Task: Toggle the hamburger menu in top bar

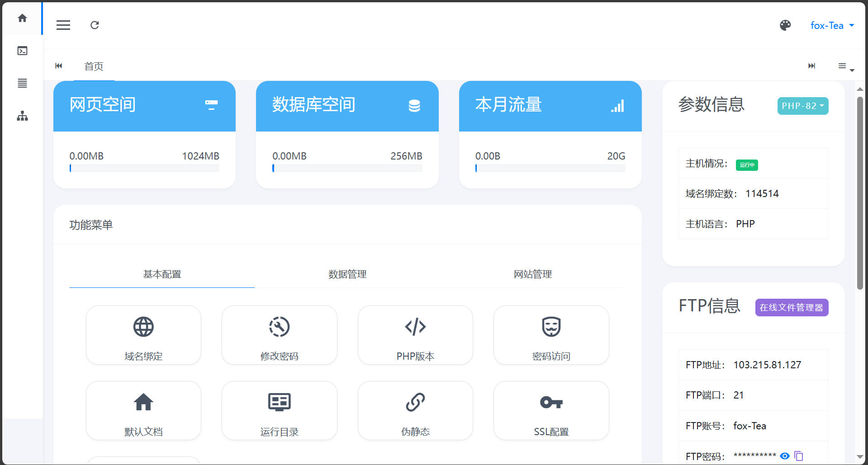Action: pos(63,25)
